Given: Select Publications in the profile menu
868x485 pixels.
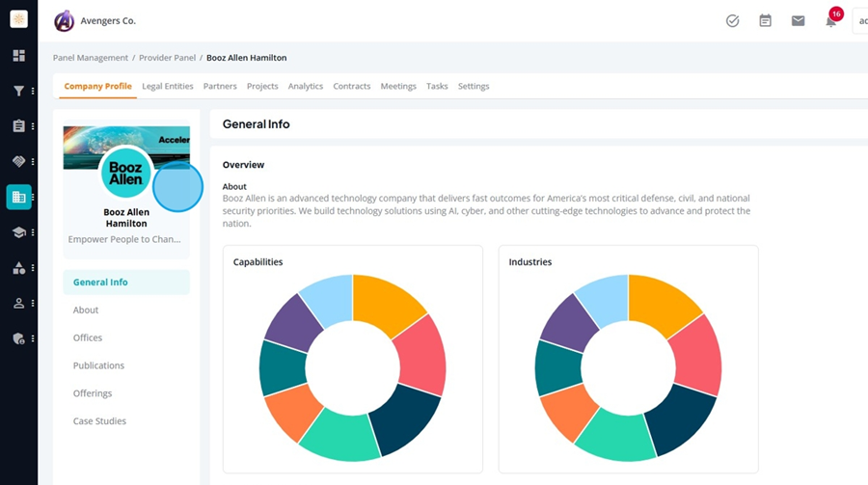Looking at the screenshot, I should pyautogui.click(x=98, y=365).
